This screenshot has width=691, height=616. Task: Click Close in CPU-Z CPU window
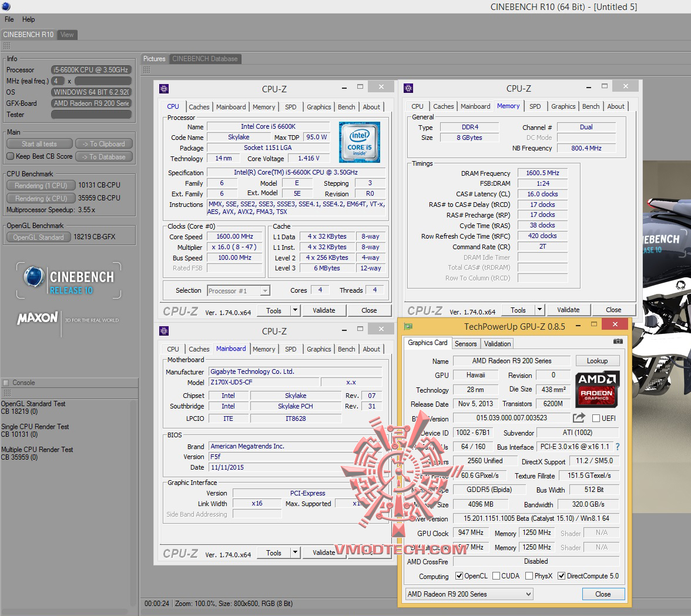(x=369, y=310)
